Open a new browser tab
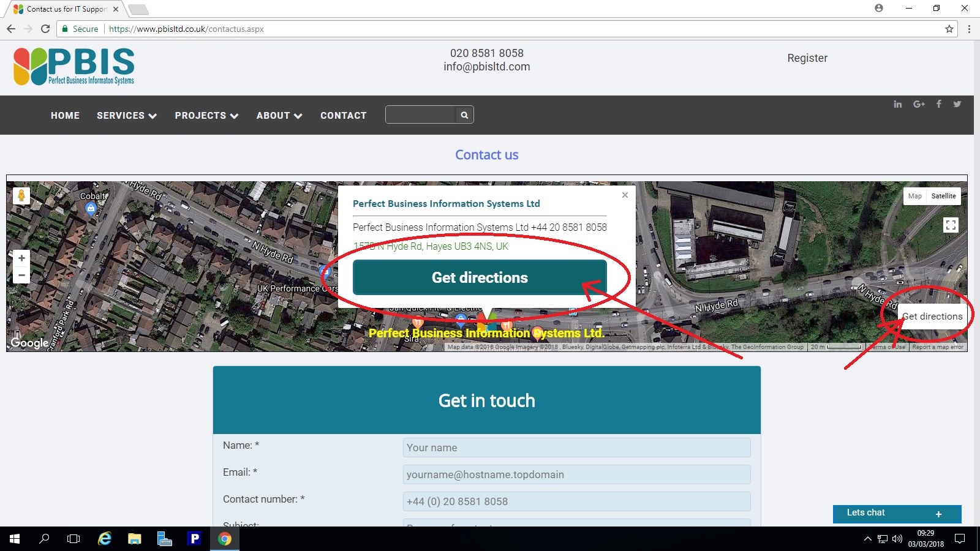 pyautogui.click(x=138, y=9)
